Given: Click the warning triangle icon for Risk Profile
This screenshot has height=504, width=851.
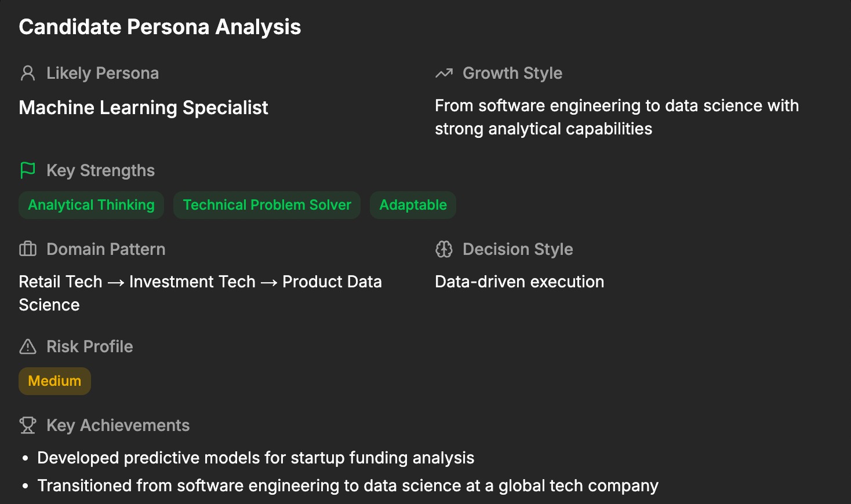Looking at the screenshot, I should (x=28, y=346).
